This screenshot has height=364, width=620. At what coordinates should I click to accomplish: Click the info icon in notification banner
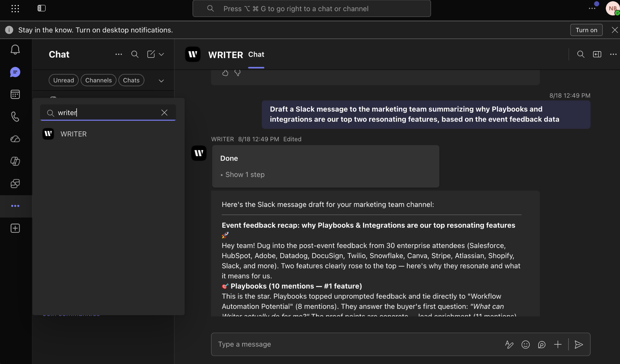point(9,30)
